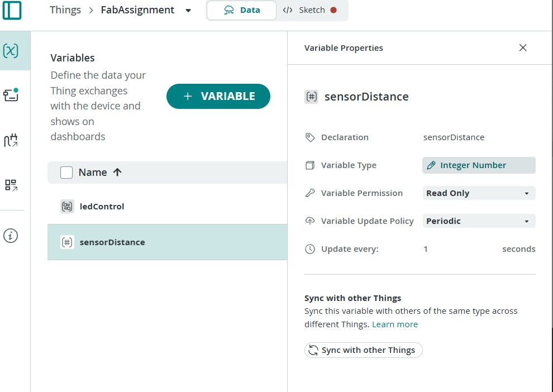This screenshot has width=553, height=392.
Task: Open the Variables section icon in sidebar
Action: pos(11,51)
